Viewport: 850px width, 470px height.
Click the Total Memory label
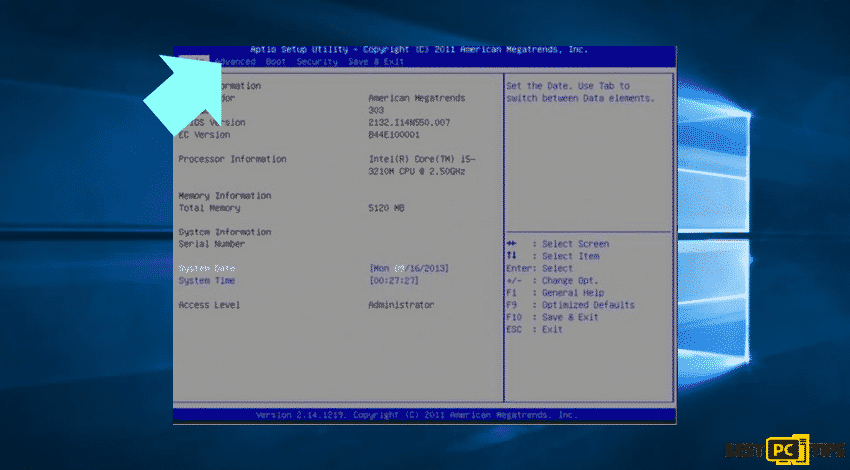coord(209,208)
